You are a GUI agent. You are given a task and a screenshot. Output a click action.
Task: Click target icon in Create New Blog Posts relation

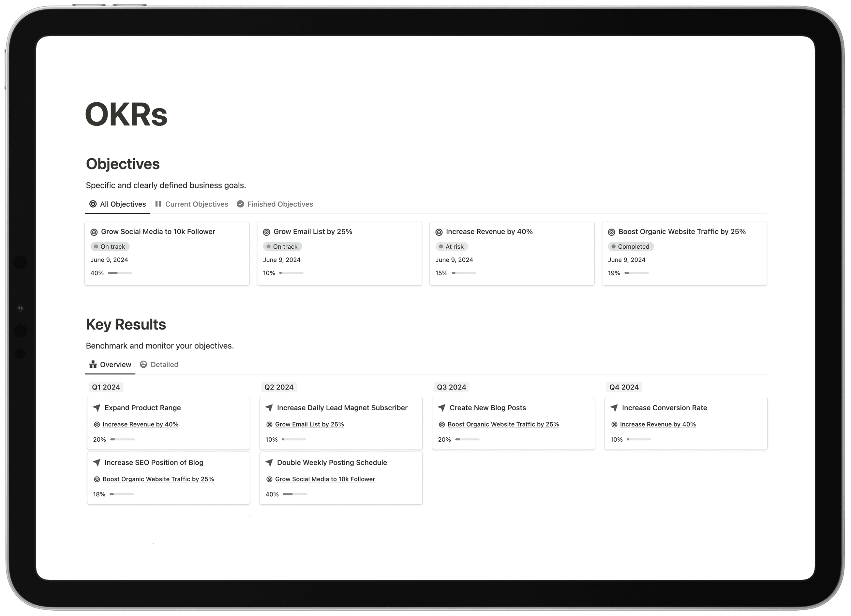(442, 425)
